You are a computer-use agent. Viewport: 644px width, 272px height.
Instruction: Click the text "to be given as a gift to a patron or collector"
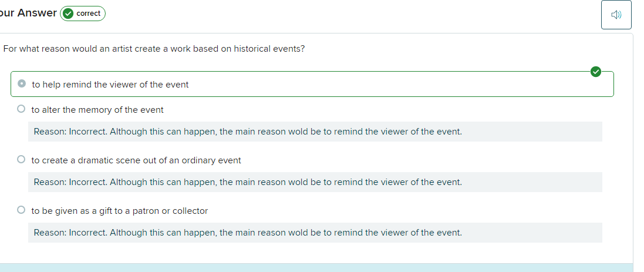(x=120, y=211)
